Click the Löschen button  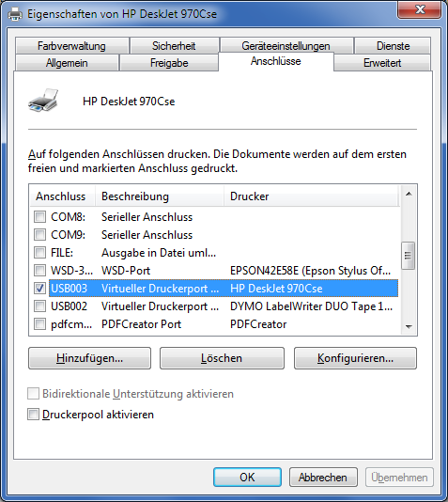[x=222, y=358]
